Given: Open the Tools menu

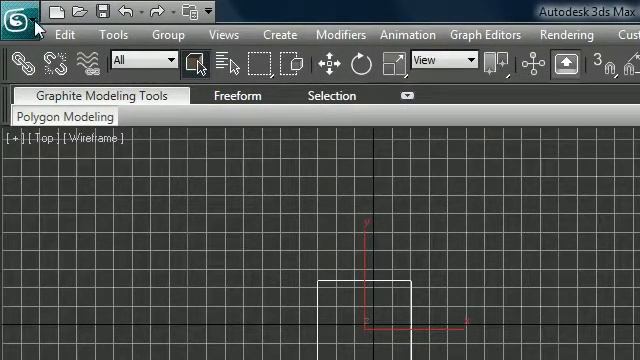Looking at the screenshot, I should (113, 35).
